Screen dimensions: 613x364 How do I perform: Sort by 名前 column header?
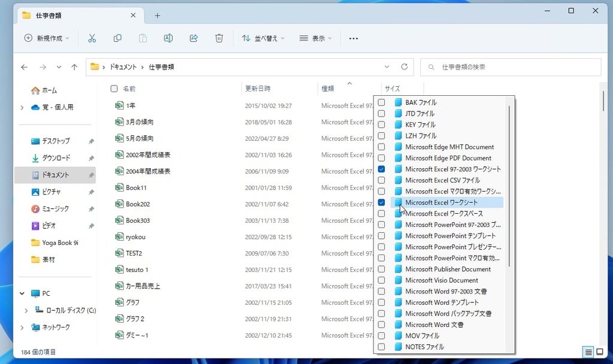point(129,89)
